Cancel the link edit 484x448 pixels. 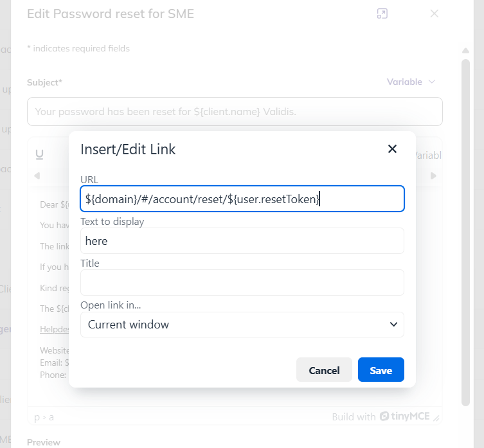[x=324, y=370]
